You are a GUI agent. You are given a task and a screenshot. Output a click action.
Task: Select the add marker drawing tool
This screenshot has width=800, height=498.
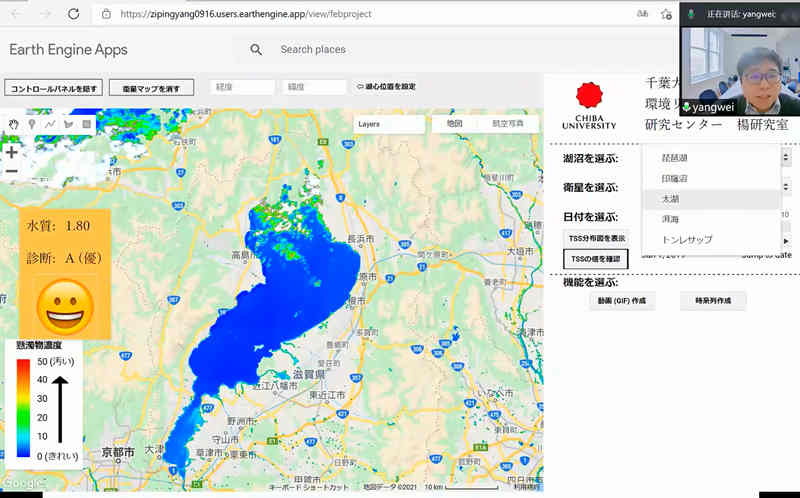click(32, 124)
